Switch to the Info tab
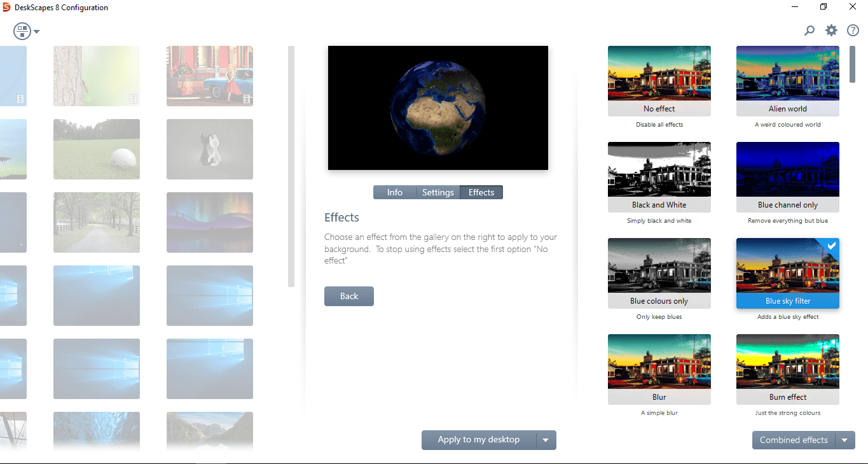Viewport: 868px width, 464px height. (394, 192)
